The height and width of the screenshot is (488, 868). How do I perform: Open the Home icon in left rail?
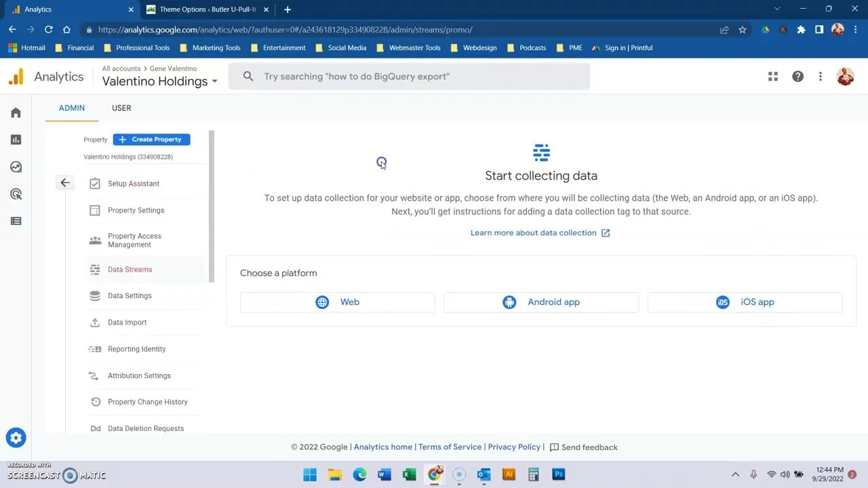pyautogui.click(x=16, y=113)
